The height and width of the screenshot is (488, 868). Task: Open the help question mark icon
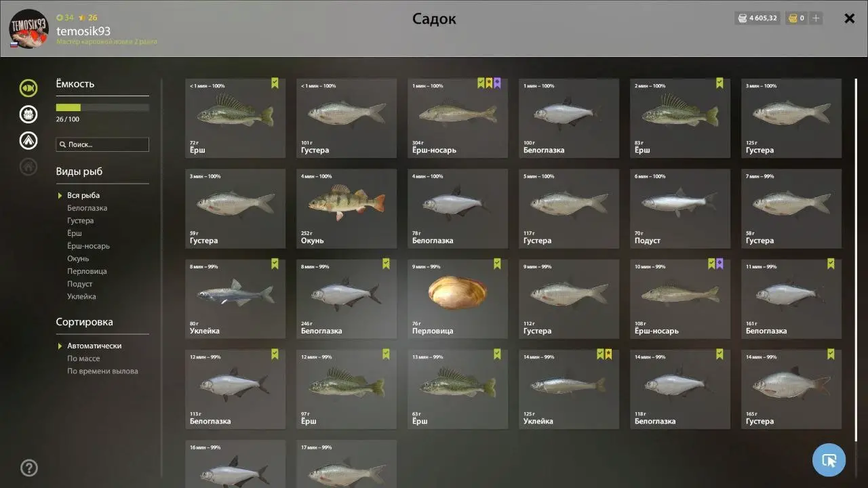coord(29,468)
